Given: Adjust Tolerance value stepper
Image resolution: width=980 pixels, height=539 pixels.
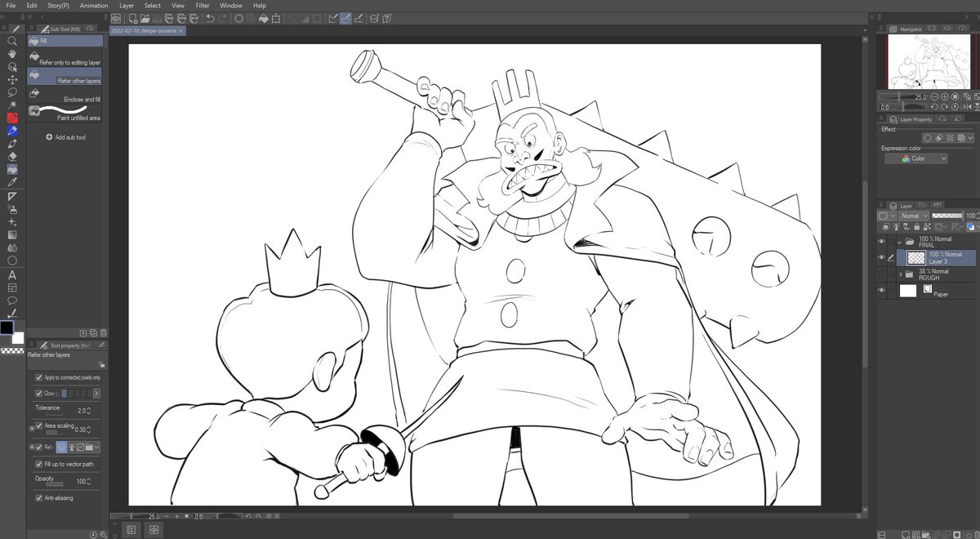Looking at the screenshot, I should 89,411.
